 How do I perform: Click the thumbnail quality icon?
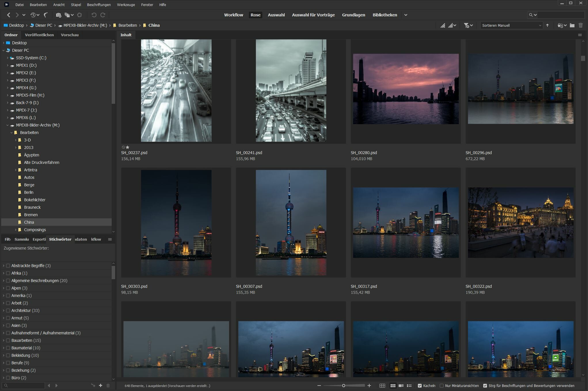click(443, 25)
